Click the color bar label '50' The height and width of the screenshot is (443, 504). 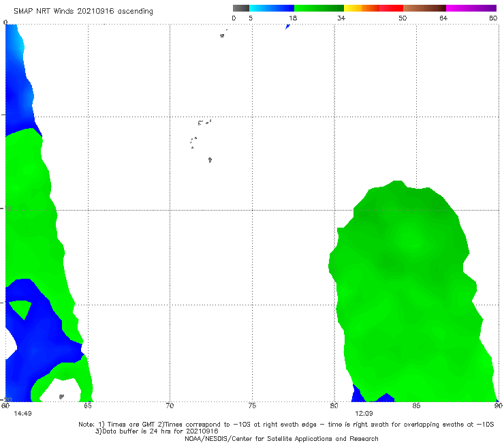pos(403,18)
